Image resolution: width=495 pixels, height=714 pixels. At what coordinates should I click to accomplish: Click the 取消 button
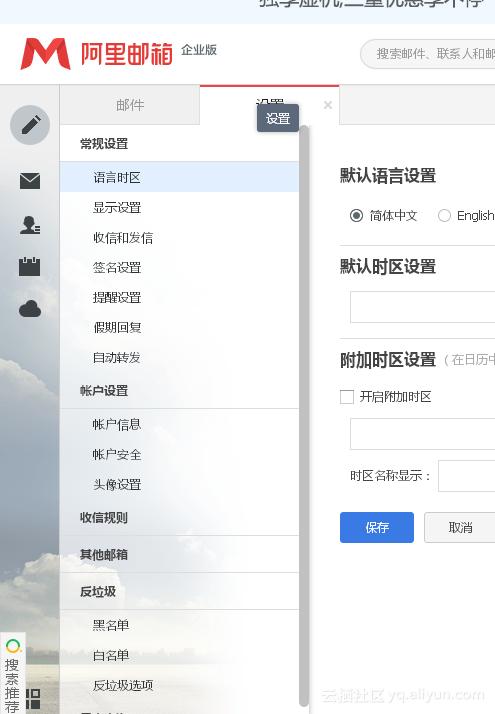tap(459, 527)
